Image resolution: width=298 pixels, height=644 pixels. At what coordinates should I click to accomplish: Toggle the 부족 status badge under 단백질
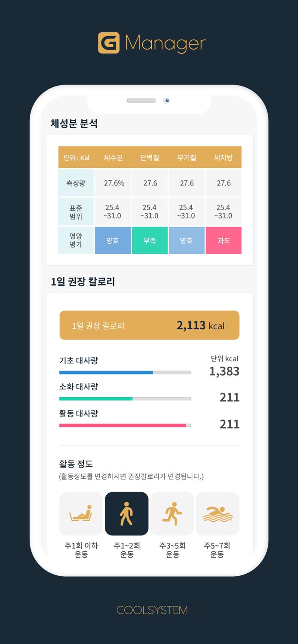tap(150, 240)
